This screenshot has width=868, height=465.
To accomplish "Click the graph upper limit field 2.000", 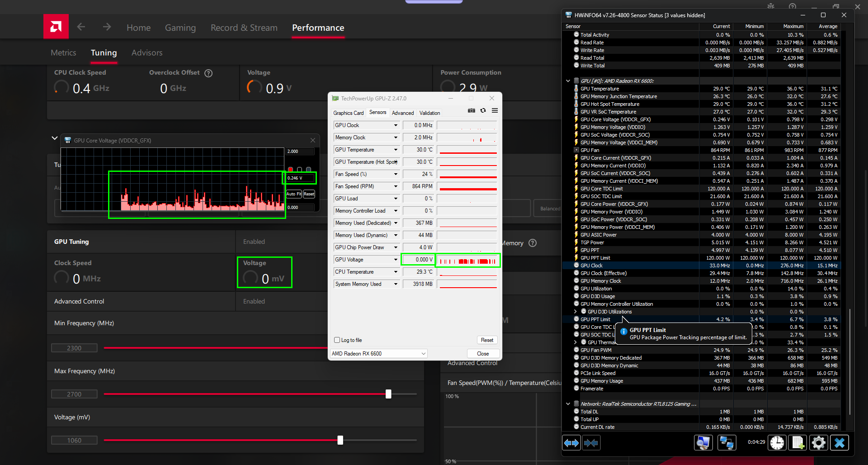I will (300, 152).
